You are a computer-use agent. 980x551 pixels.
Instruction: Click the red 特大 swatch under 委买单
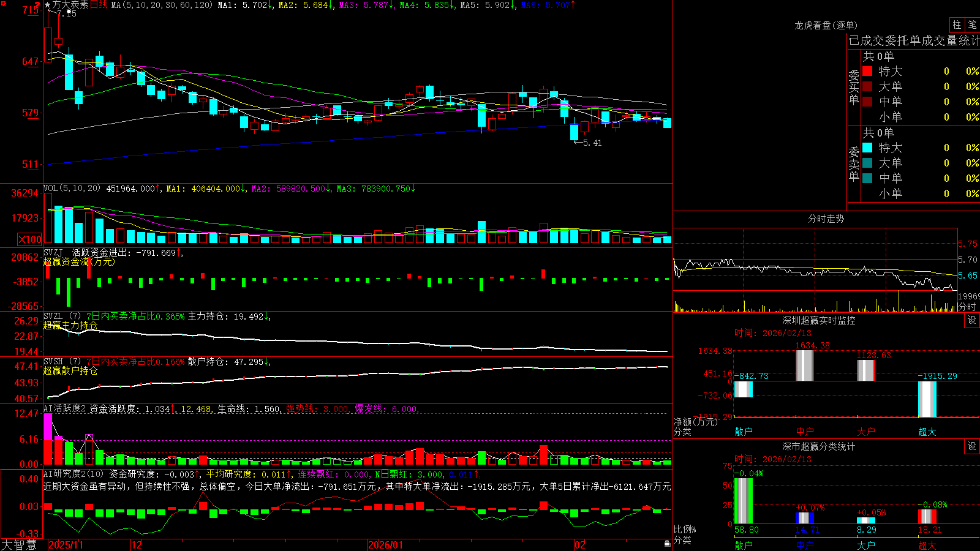coord(867,71)
